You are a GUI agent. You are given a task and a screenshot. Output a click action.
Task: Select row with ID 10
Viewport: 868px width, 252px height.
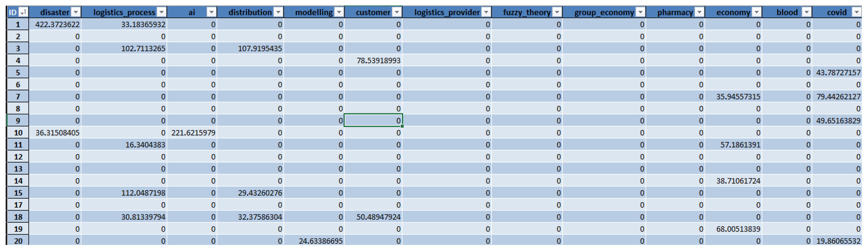pyautogui.click(x=18, y=133)
